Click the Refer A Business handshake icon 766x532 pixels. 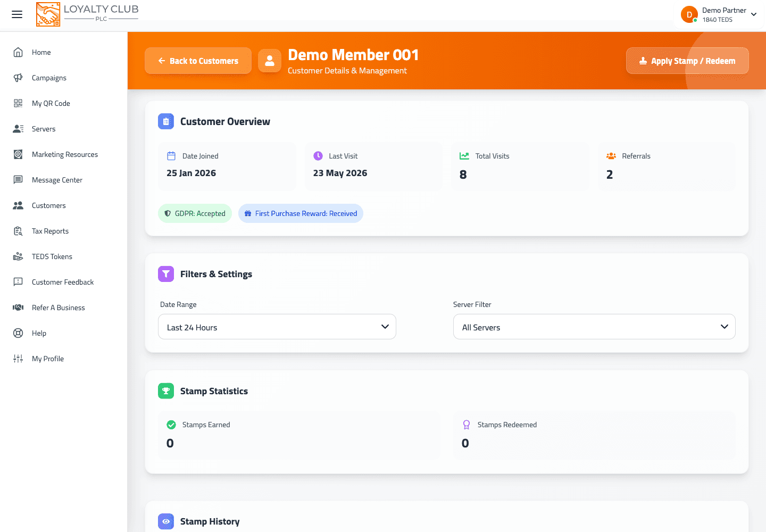pos(18,307)
